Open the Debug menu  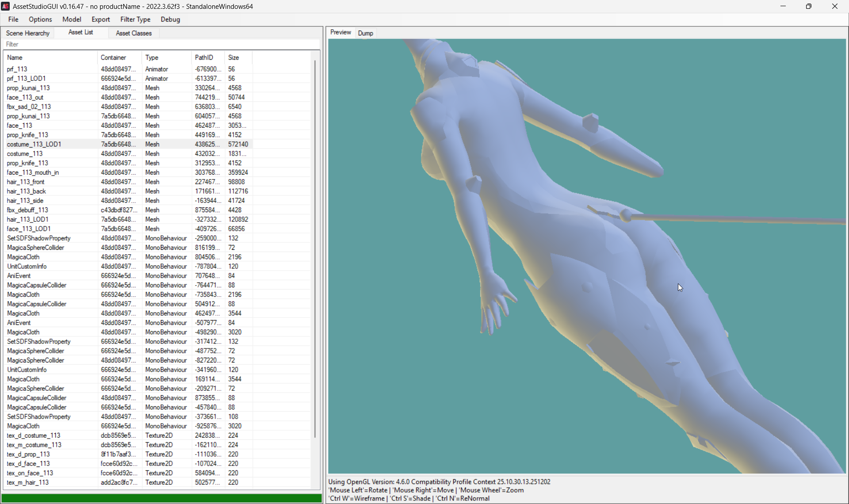[x=170, y=19]
